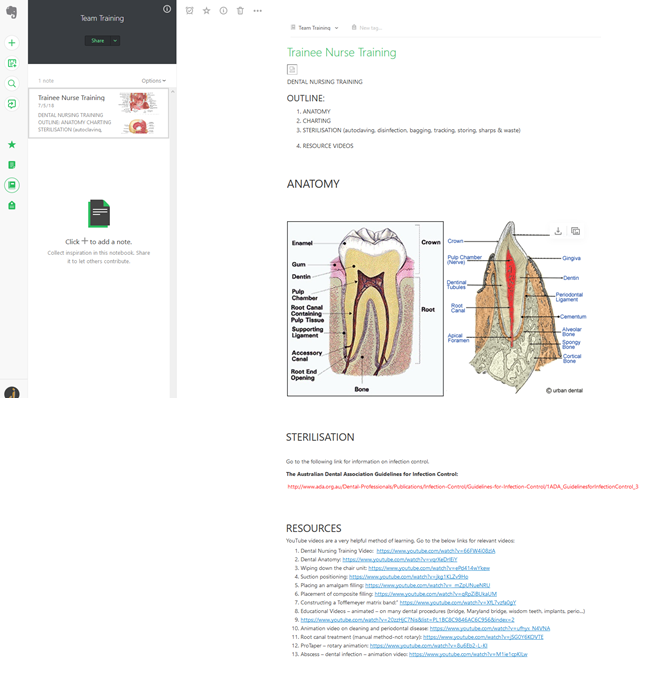Expand the Share button dropdown arrow
The width and height of the screenshot is (655, 674).
point(115,41)
